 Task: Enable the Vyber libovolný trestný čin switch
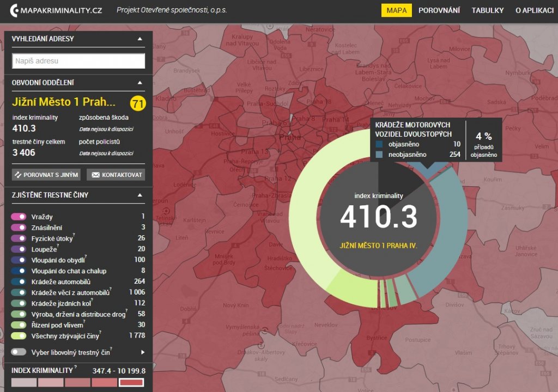click(x=19, y=352)
